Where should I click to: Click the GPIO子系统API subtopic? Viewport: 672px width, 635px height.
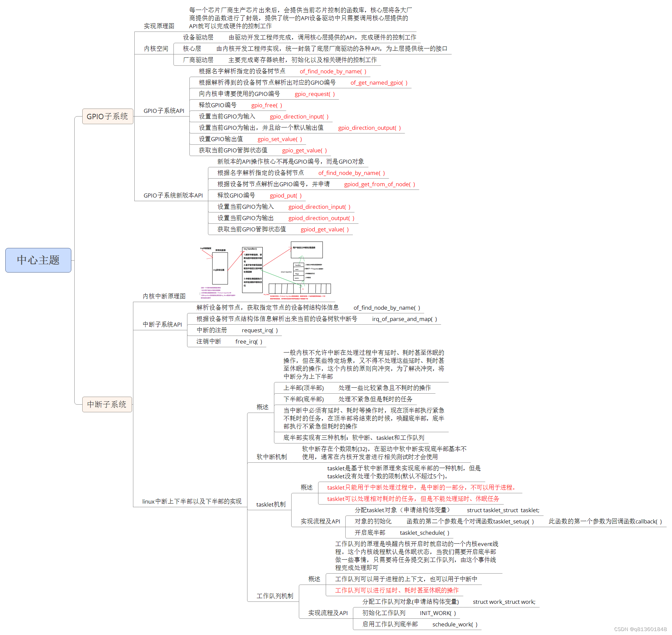coord(164,111)
